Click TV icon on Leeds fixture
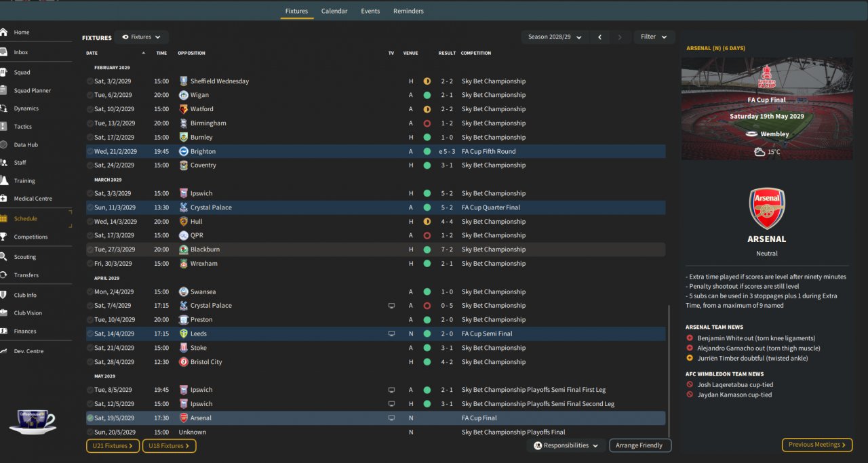 click(391, 334)
